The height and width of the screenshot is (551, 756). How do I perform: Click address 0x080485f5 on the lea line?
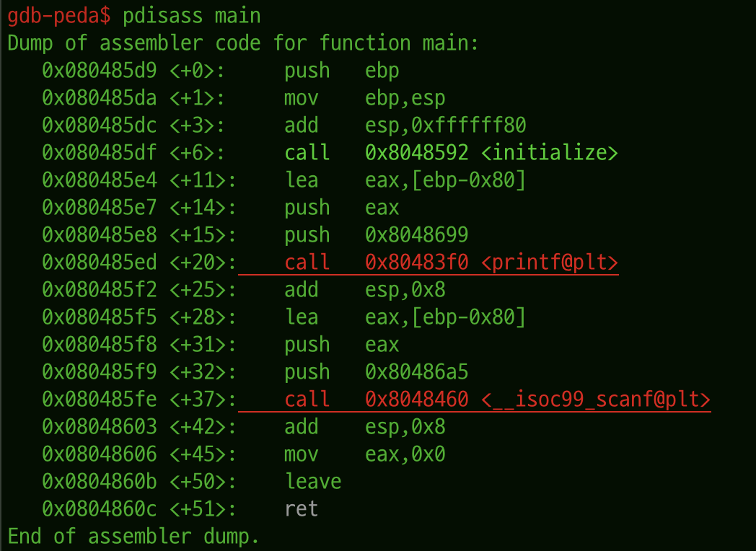(100, 317)
